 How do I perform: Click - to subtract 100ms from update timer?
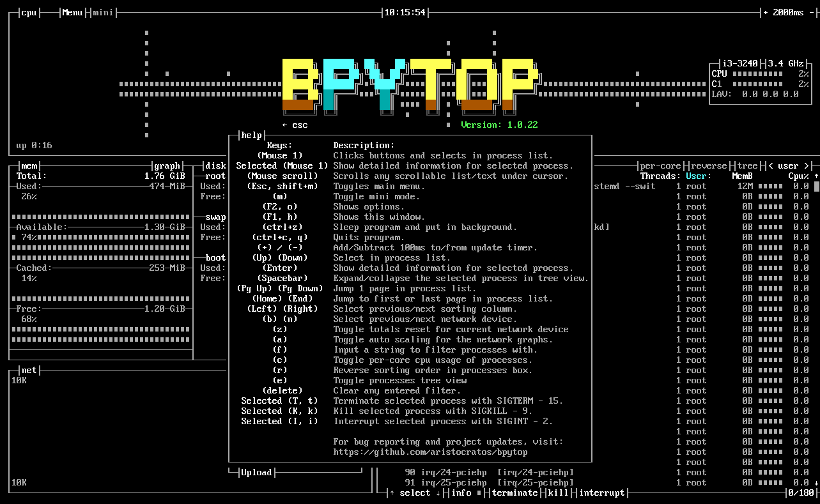[812, 11]
